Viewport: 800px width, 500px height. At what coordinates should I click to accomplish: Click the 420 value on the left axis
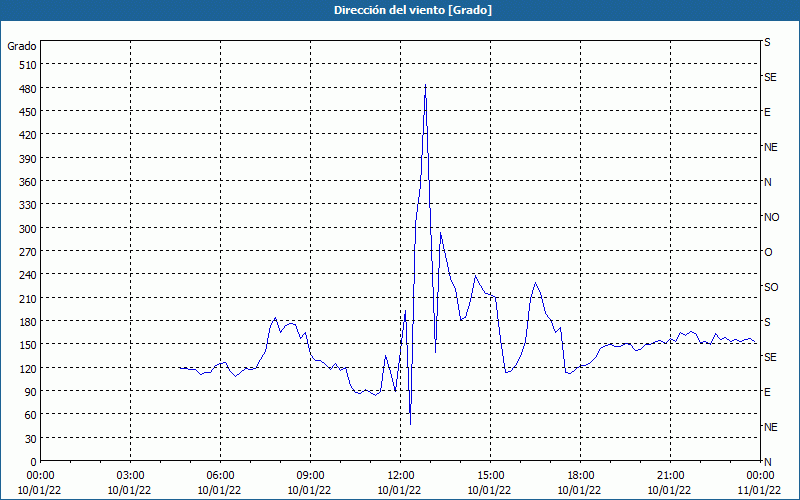[x=27, y=135]
